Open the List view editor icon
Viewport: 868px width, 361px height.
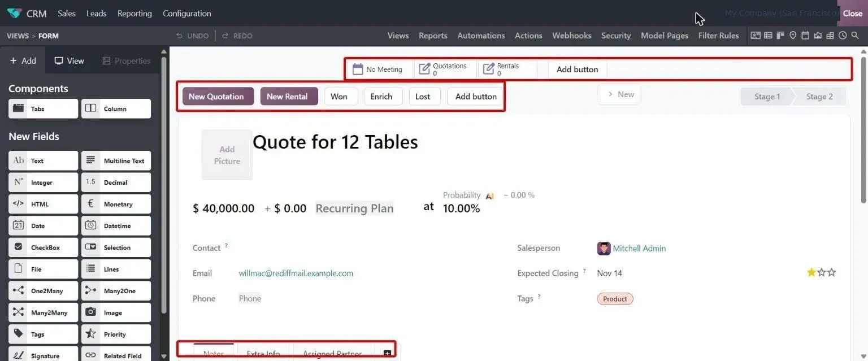[768, 36]
